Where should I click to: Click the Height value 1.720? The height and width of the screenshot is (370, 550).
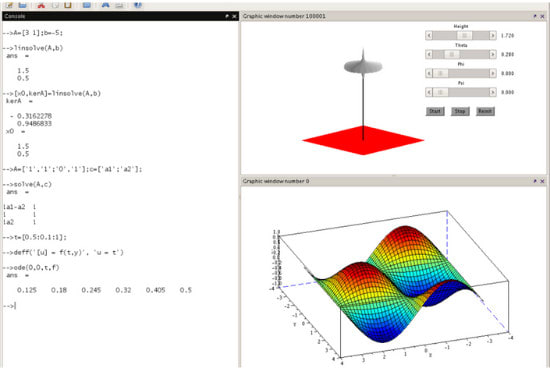pos(507,35)
